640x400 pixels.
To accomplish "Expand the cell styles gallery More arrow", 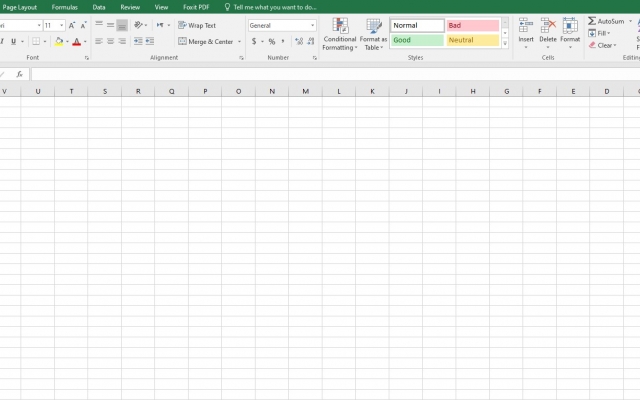I will tap(505, 44).
